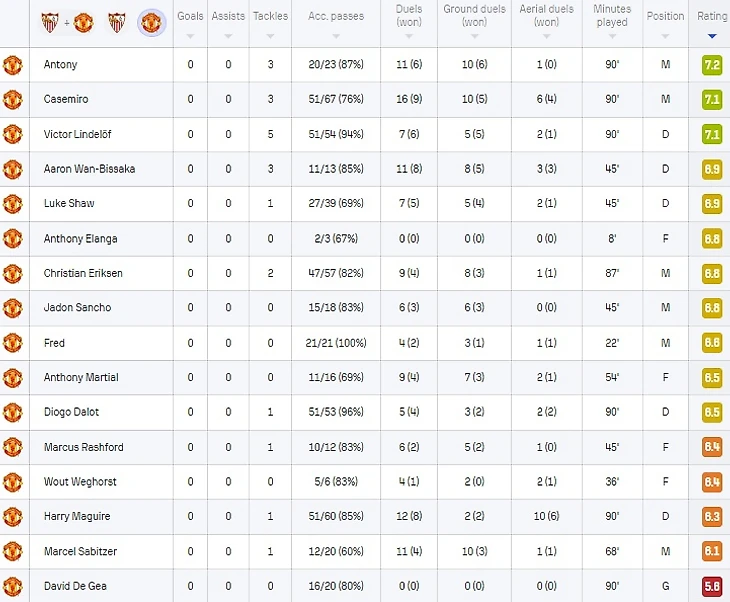Select the combined Sevilla and Manchester United filter
The image size is (730, 602).
tap(67, 21)
